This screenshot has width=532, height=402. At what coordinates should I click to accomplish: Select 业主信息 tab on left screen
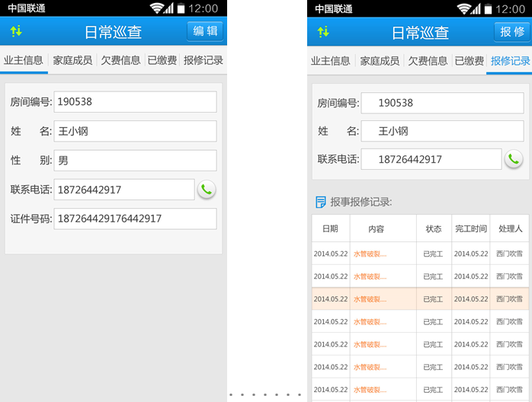[x=24, y=60]
